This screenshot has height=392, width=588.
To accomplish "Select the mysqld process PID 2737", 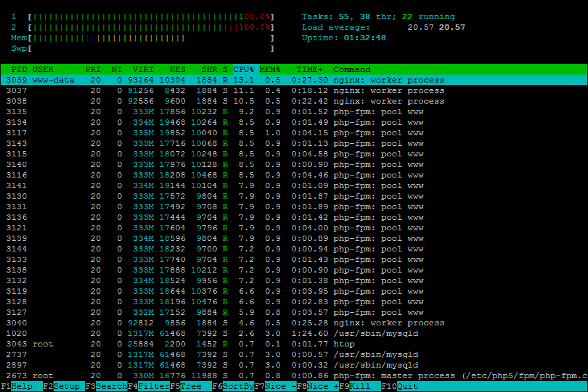I will [x=294, y=354].
